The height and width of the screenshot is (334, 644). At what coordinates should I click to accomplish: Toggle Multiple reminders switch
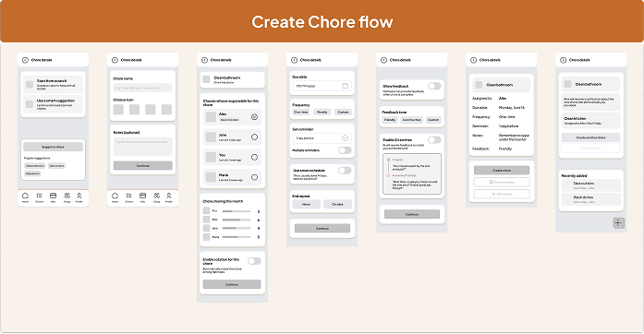(x=345, y=150)
